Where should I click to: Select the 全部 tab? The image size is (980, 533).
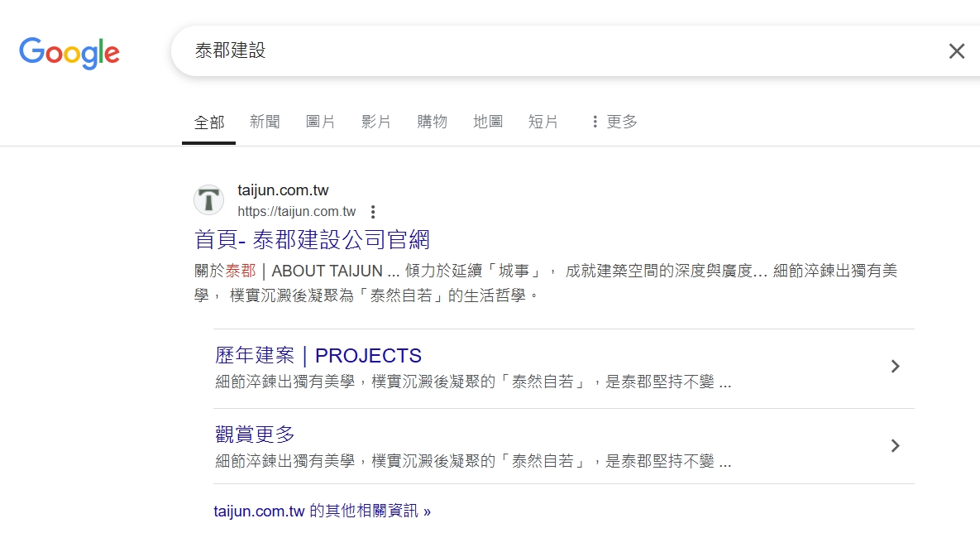pyautogui.click(x=208, y=122)
